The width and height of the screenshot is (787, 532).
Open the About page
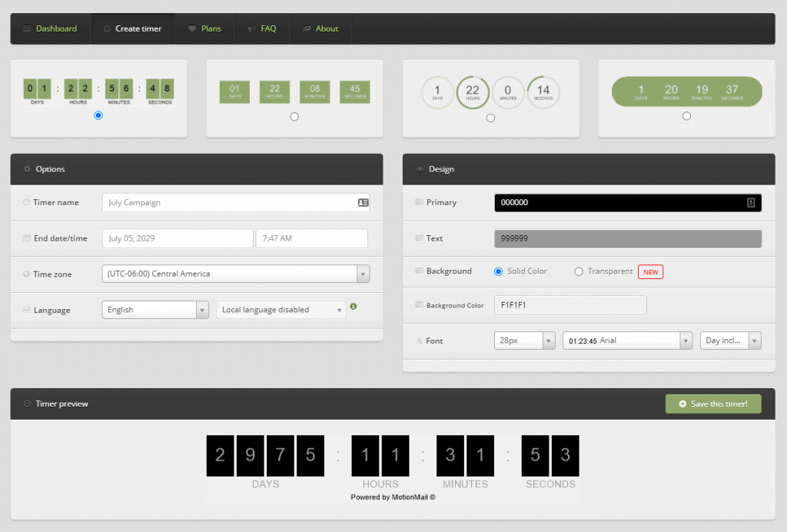click(320, 28)
